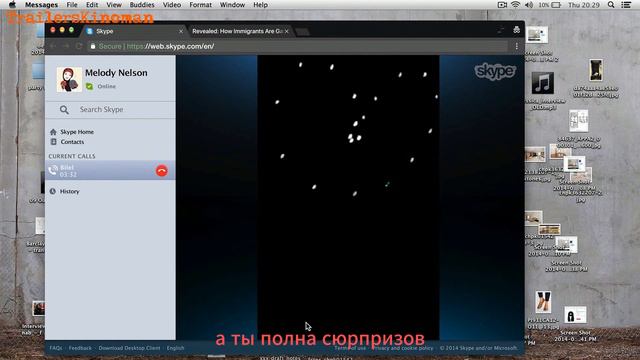The height and width of the screenshot is (360, 640).
Task: Select the music note audio file on desktop
Action: (542, 83)
